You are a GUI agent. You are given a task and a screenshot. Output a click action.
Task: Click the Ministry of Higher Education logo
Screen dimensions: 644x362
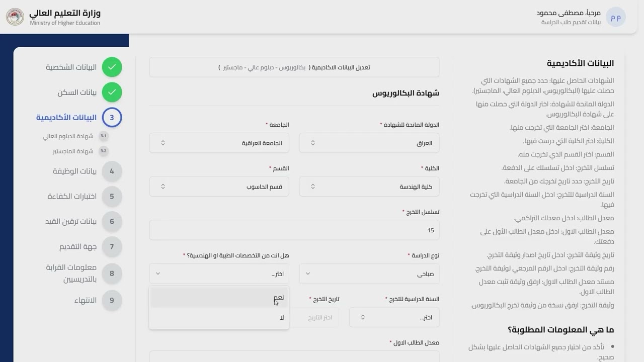[x=15, y=17]
